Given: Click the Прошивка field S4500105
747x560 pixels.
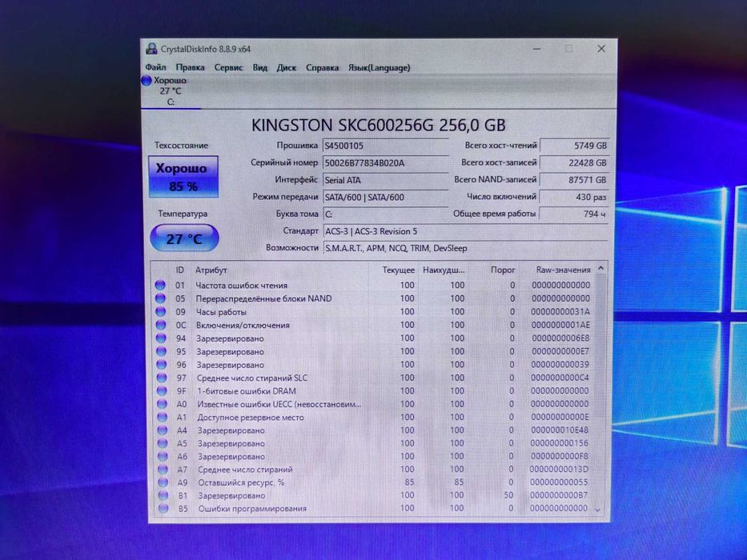Looking at the screenshot, I should pos(385,146).
